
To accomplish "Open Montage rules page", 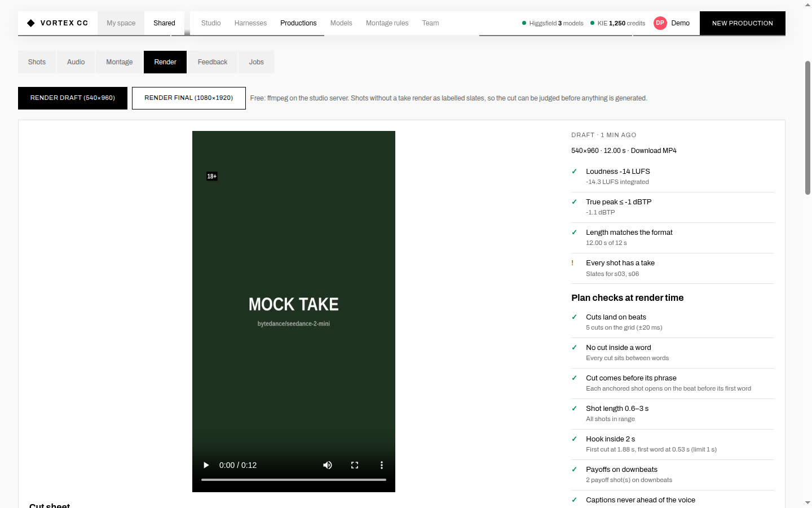I will pos(387,23).
